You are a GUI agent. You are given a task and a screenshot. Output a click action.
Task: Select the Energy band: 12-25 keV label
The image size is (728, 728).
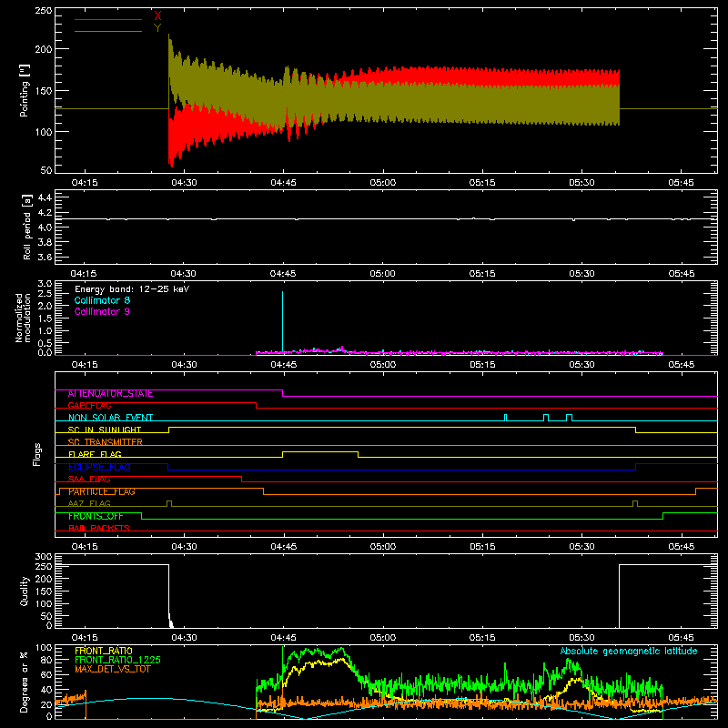tap(132, 289)
